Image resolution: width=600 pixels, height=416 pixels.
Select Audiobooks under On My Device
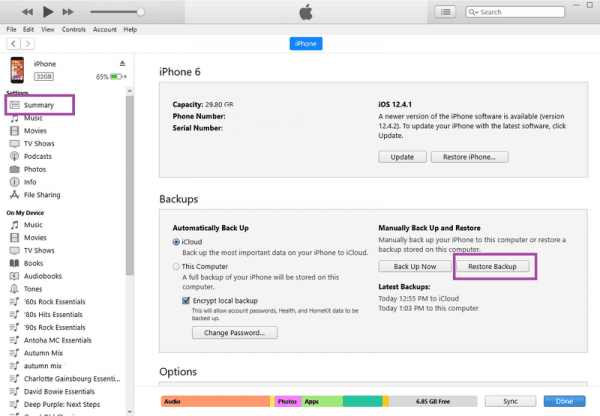tap(42, 276)
